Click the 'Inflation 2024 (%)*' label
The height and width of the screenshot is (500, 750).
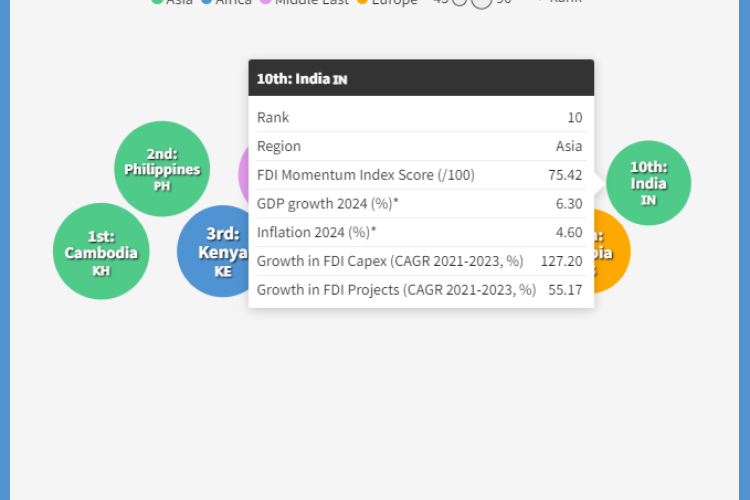[317, 233]
